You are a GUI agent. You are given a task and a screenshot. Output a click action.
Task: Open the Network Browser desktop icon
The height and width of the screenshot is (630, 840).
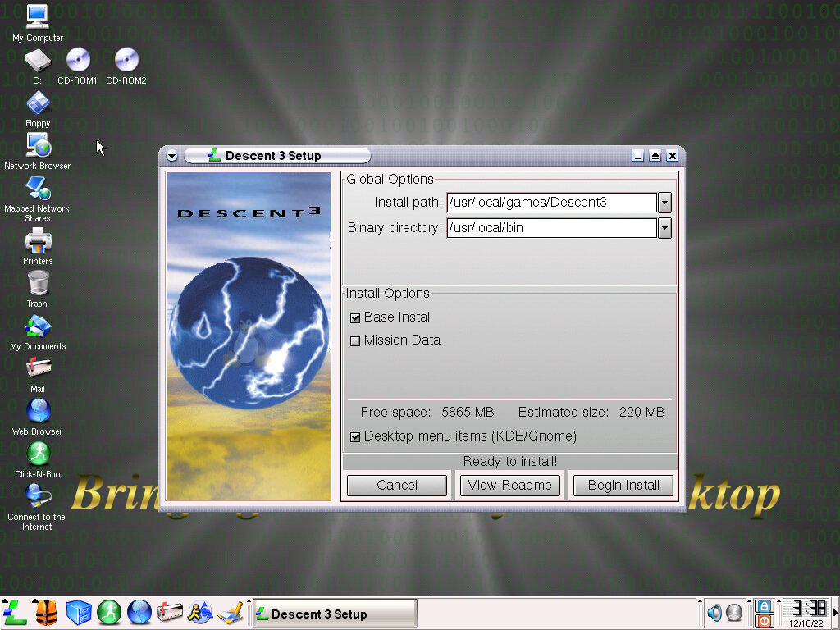[38, 146]
